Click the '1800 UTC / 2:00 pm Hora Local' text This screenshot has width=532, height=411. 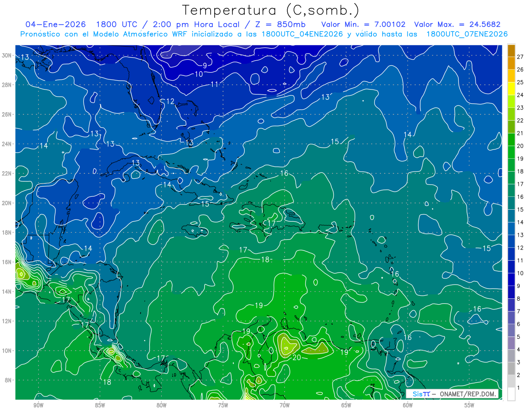pos(168,24)
